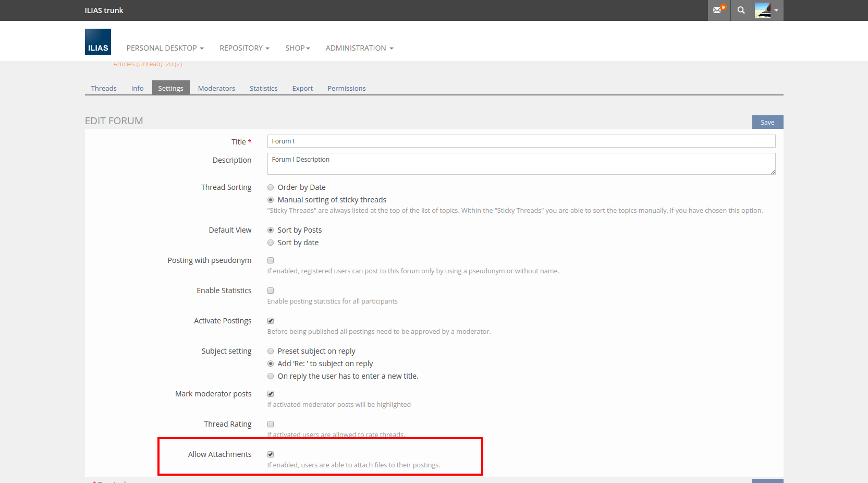
Task: Focus the Description text area
Action: [521, 164]
